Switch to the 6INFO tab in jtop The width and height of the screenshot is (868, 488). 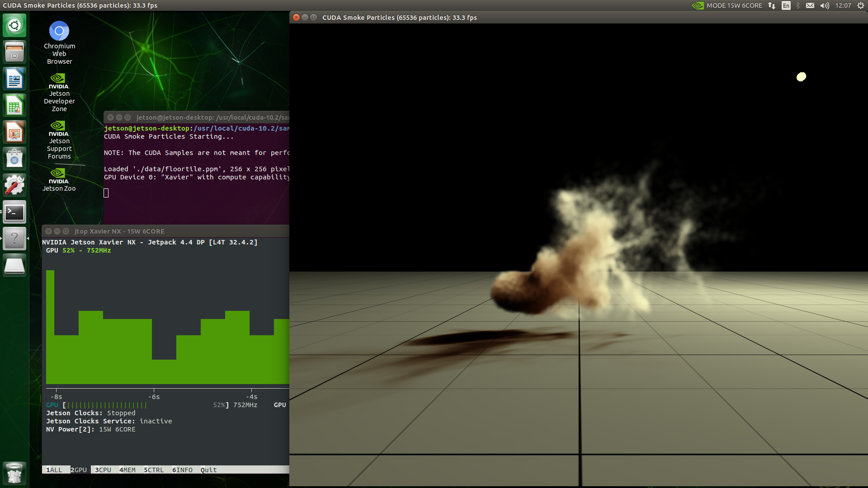pyautogui.click(x=182, y=470)
